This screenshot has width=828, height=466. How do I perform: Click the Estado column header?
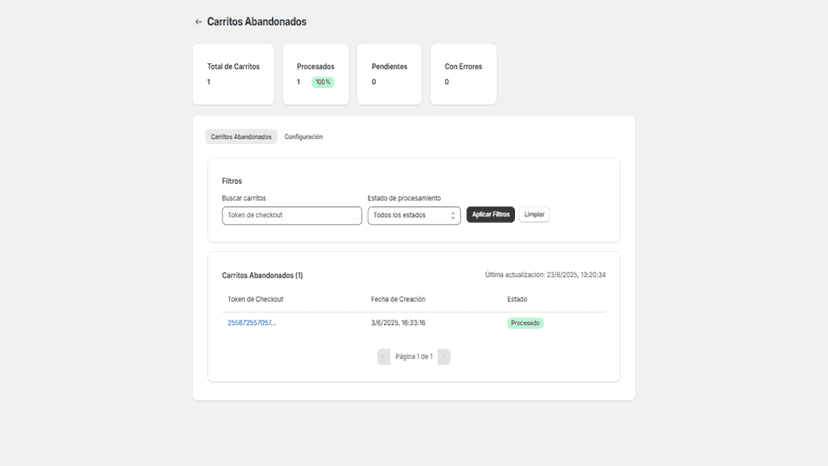pyautogui.click(x=517, y=299)
